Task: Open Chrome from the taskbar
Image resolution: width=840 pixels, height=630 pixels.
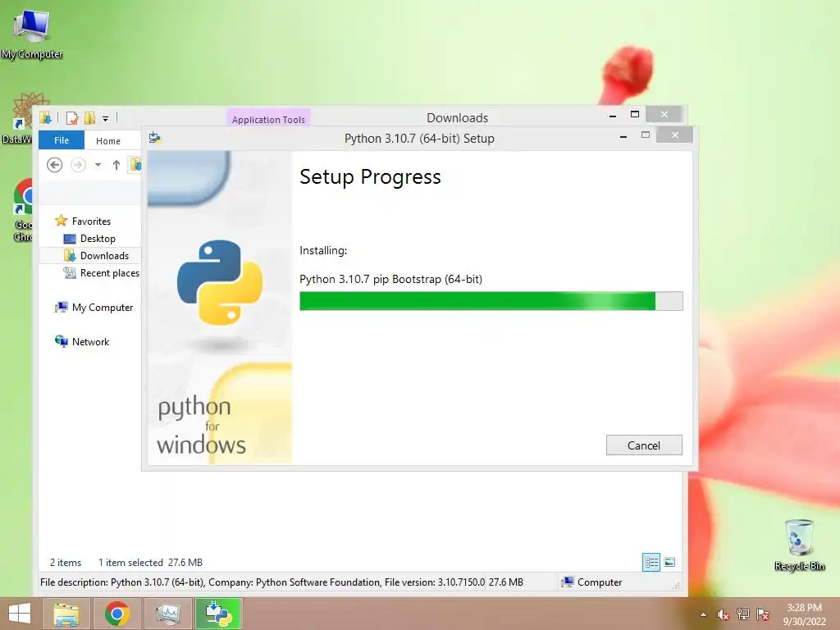Action: click(x=116, y=614)
